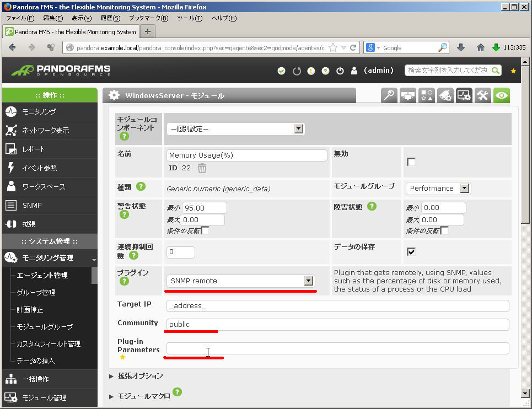
Task: Click the Workspace user icon
Action: coord(11,186)
